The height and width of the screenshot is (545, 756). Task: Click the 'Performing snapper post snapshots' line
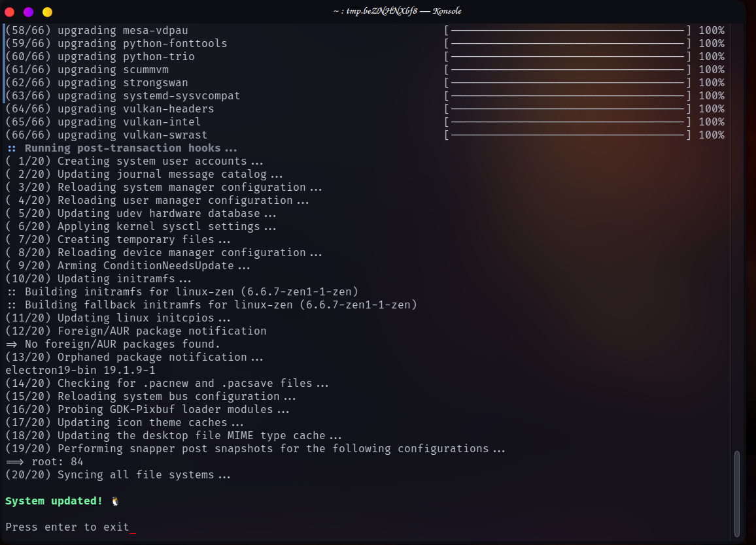(256, 449)
